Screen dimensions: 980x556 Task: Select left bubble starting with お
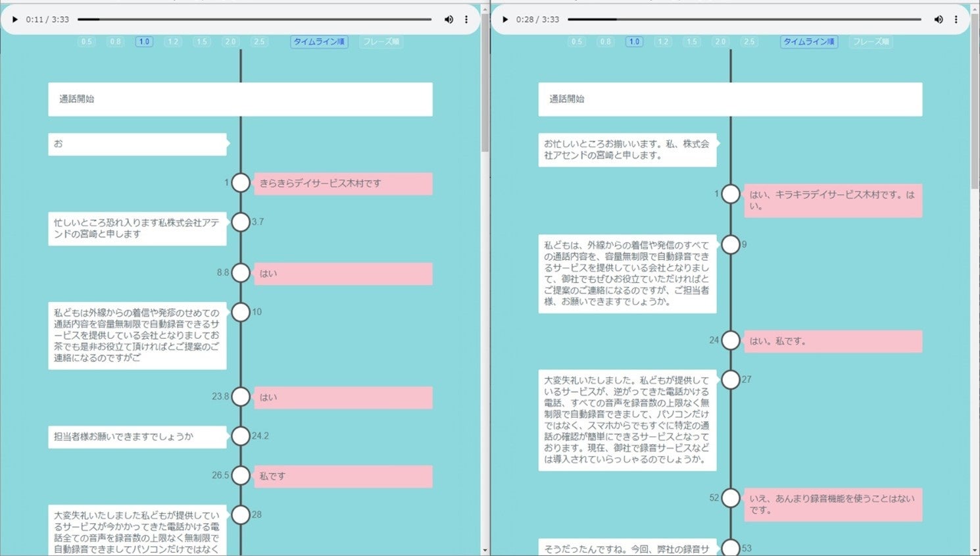137,144
